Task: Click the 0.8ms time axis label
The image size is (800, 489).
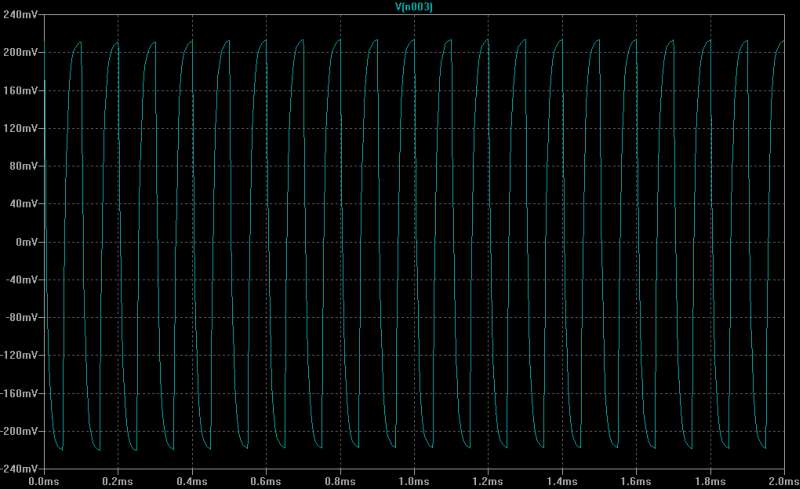Action: (x=340, y=481)
